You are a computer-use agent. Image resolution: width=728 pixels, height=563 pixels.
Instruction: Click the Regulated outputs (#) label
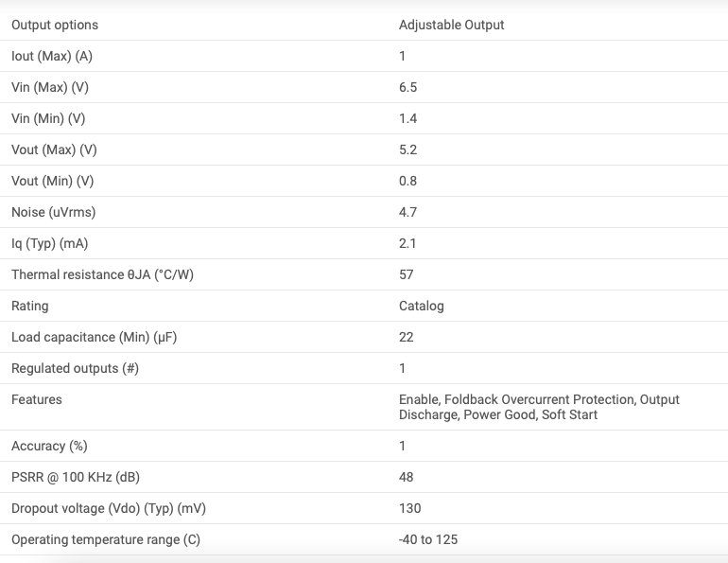click(76, 368)
